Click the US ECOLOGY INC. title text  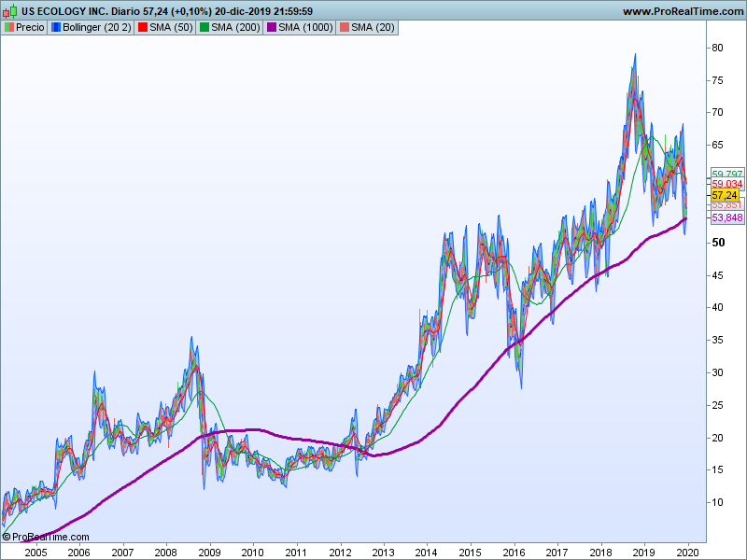(64, 11)
